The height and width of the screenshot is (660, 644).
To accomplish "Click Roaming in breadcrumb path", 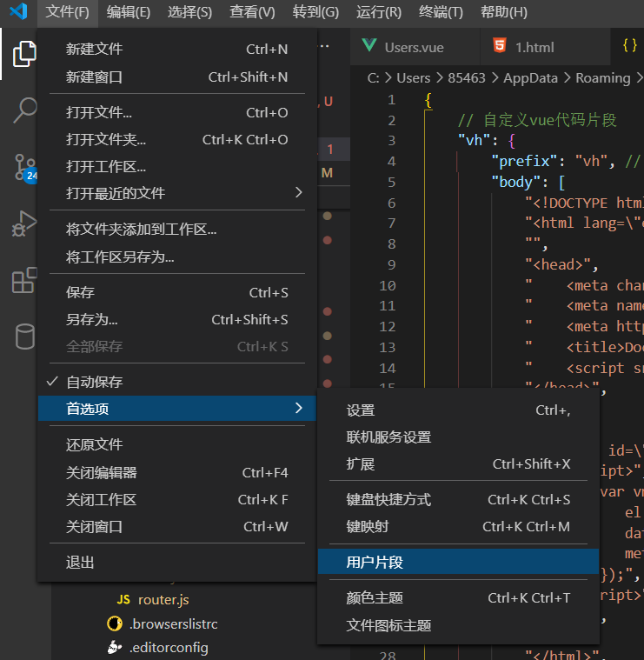I will 603,78.
